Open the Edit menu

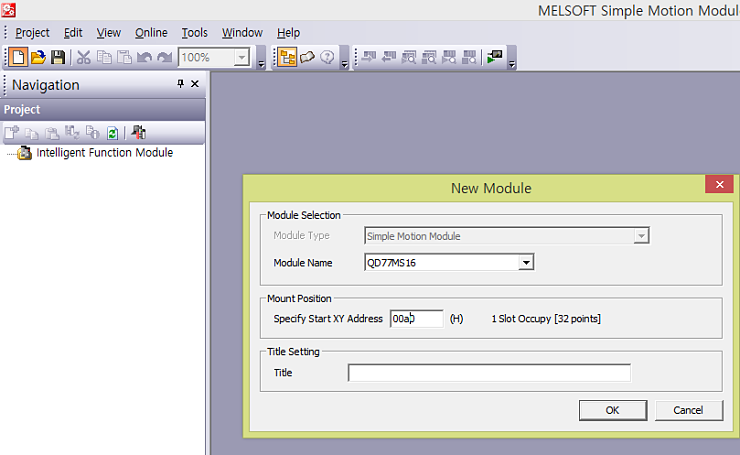73,33
